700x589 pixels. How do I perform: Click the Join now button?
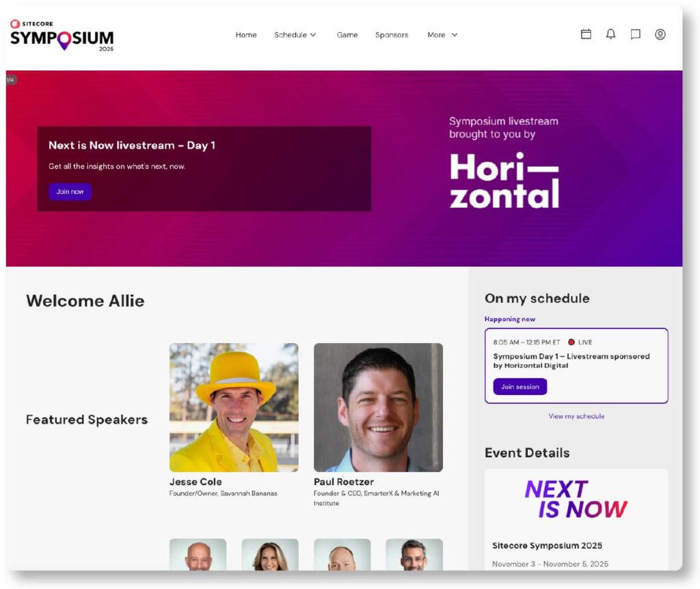(x=70, y=191)
